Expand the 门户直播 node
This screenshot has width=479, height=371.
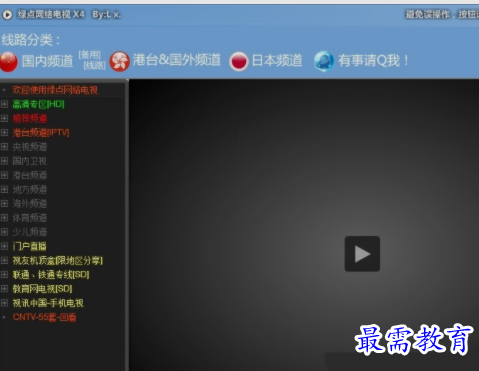point(4,246)
